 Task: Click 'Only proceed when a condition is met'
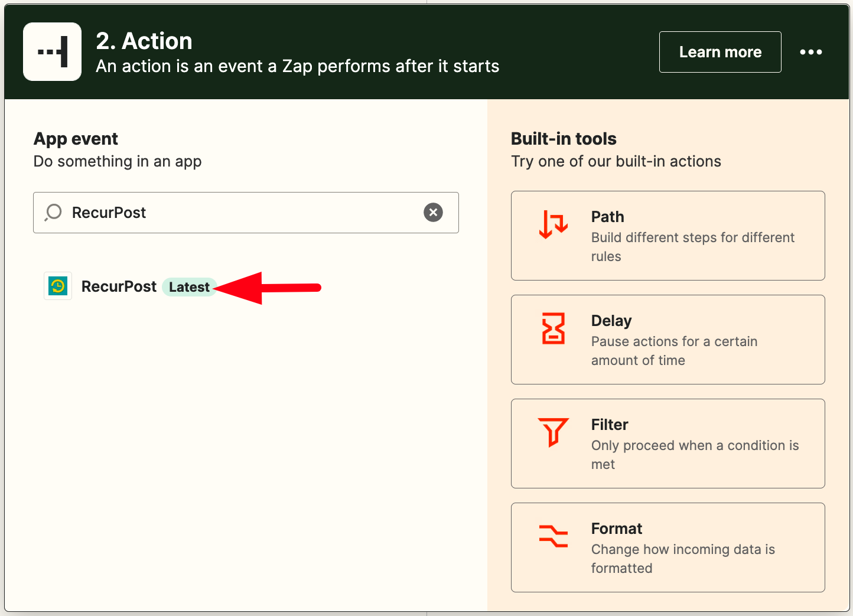click(x=695, y=455)
